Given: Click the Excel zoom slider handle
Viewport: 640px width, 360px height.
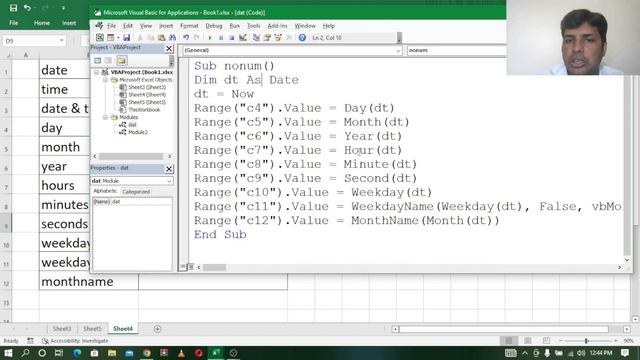Looking at the screenshot, I should click(x=586, y=340).
